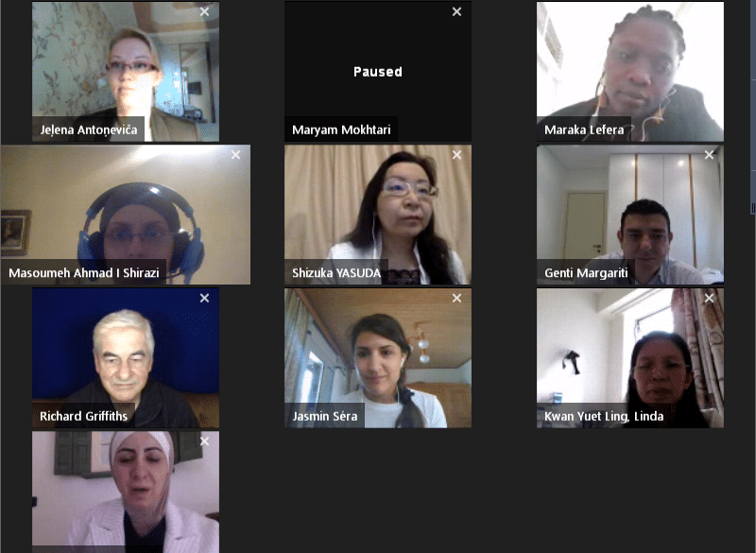Select Richard Griffiths's video thumbnail
This screenshot has width=756, height=553.
tap(126, 357)
